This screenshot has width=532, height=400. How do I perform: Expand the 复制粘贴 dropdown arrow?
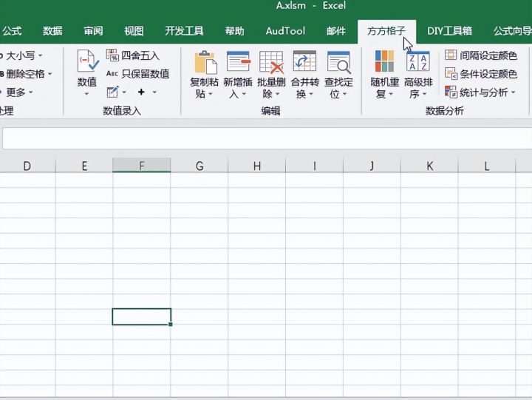click(x=211, y=94)
